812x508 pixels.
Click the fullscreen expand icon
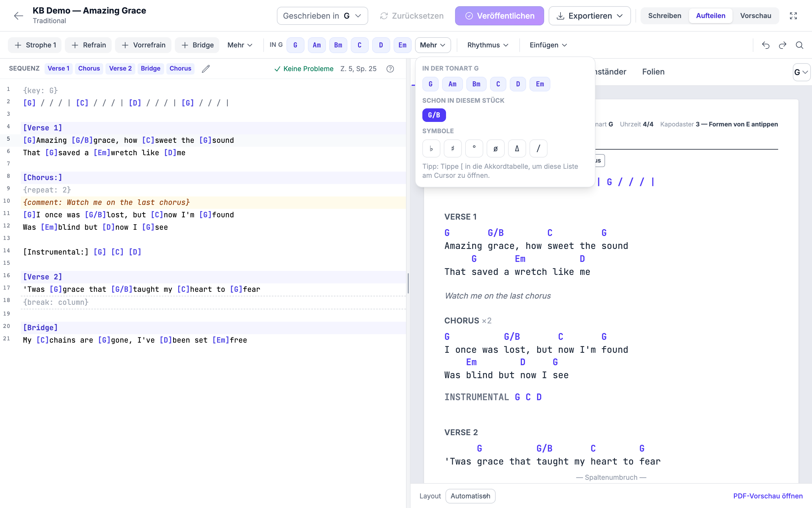tap(793, 16)
